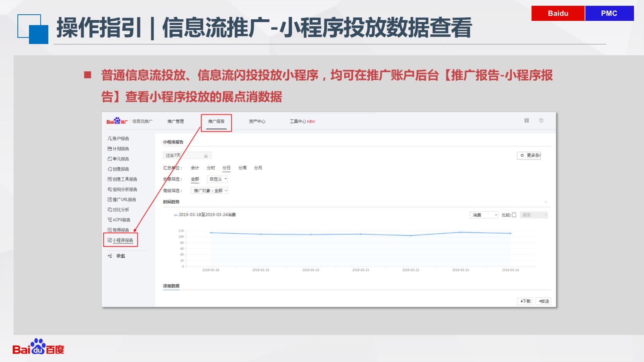Open 小程序报告 in the sidebar
Screen dimensions: 644x362
[x=120, y=240]
